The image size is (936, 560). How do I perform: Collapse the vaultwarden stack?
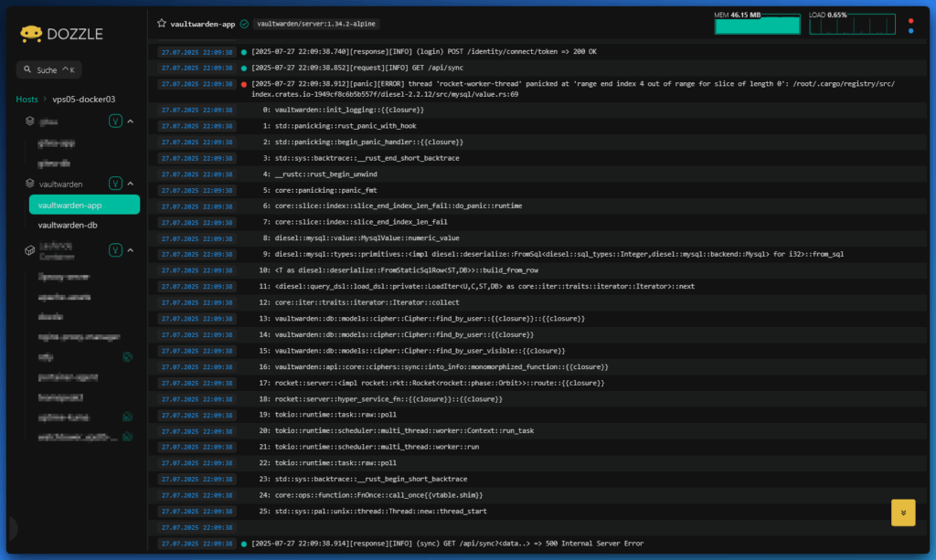131,184
